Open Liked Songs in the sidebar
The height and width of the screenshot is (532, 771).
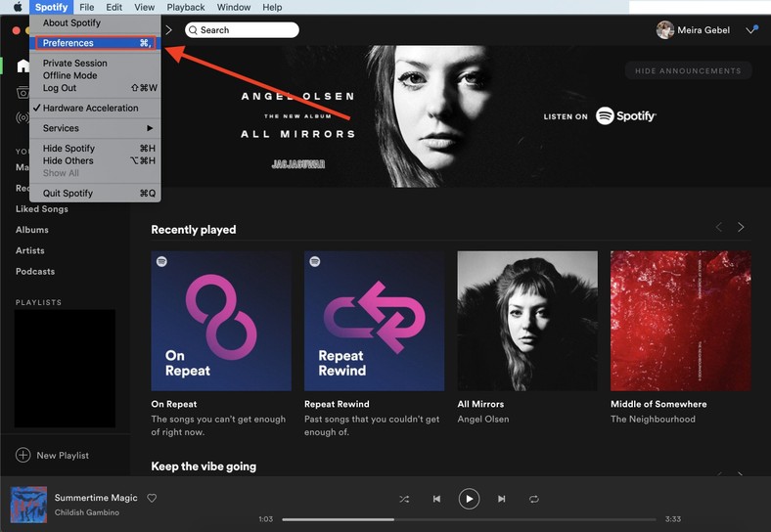click(42, 209)
